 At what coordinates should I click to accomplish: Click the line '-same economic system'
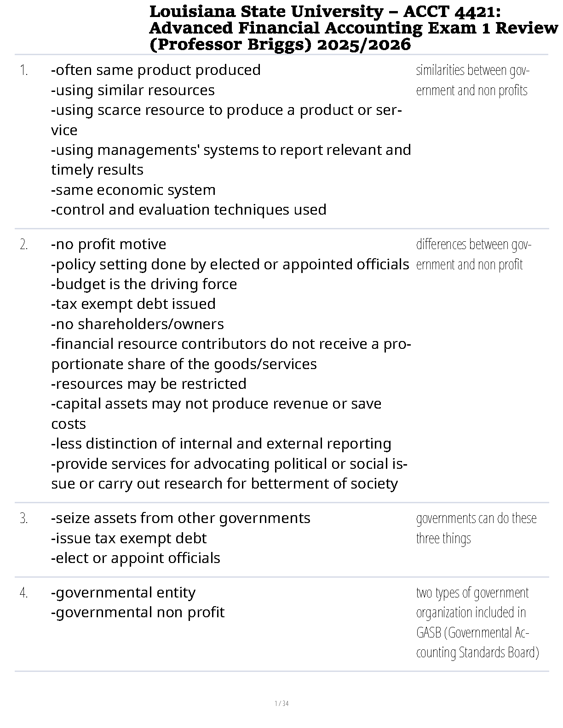click(x=133, y=190)
